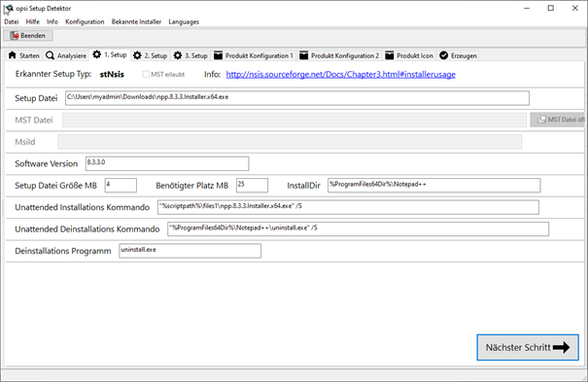The width and height of the screenshot is (588, 382).
Task: Click the box icon of Produkt Konfiguration 1
Action: tap(218, 55)
